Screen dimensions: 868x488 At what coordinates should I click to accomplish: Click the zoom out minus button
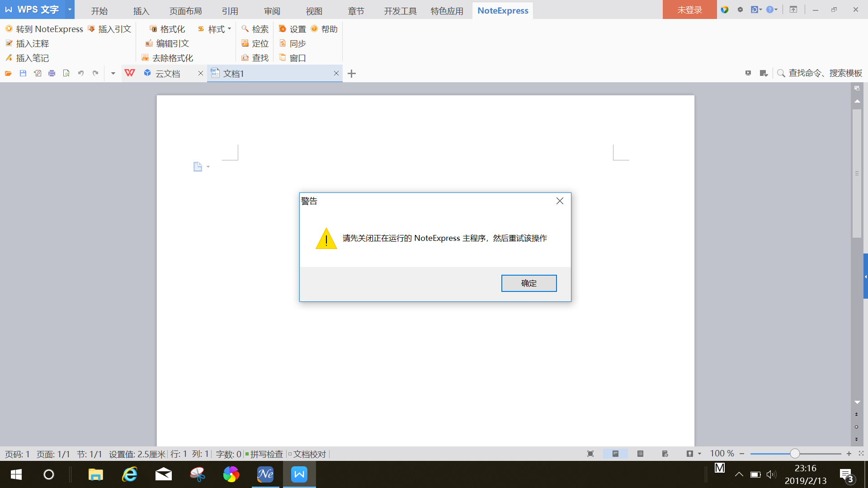coord(742,454)
